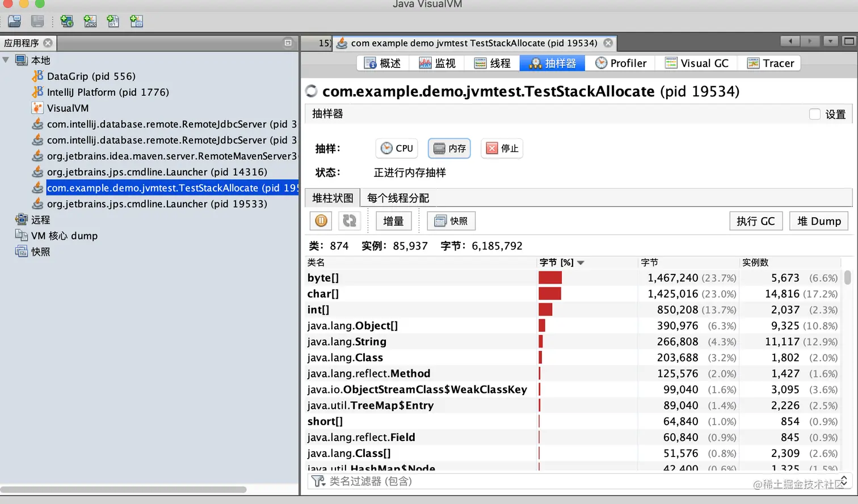Click 字节 [%] column sort arrow
This screenshot has width=858, height=504.
pos(581,262)
